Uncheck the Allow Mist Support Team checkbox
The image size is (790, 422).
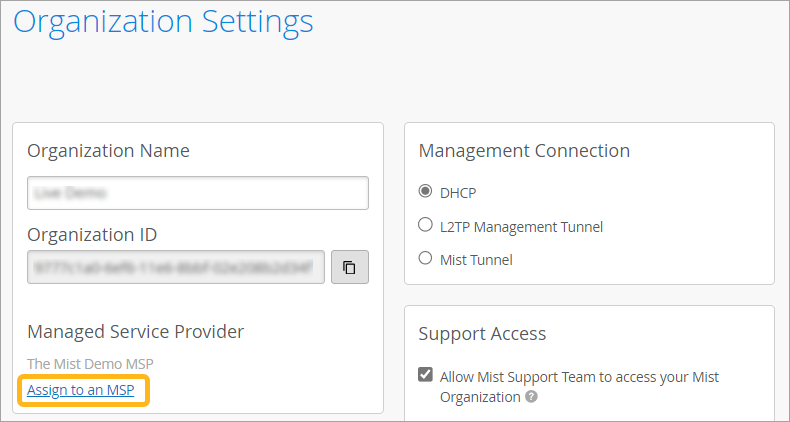[x=426, y=377]
